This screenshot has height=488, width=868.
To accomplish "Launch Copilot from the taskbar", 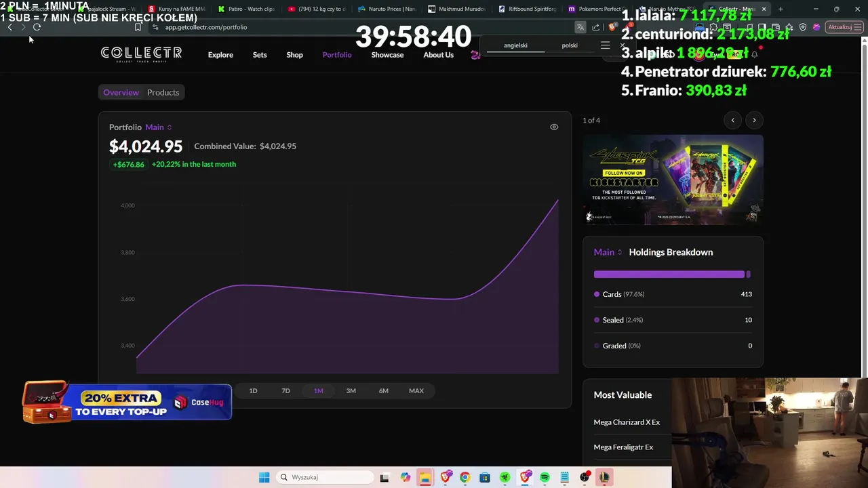I will (405, 477).
